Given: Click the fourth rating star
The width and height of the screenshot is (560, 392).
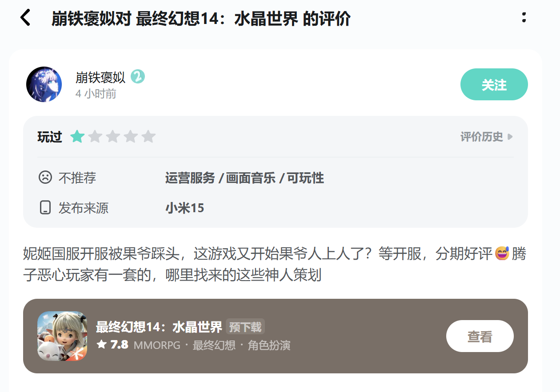Looking at the screenshot, I should click(131, 136).
